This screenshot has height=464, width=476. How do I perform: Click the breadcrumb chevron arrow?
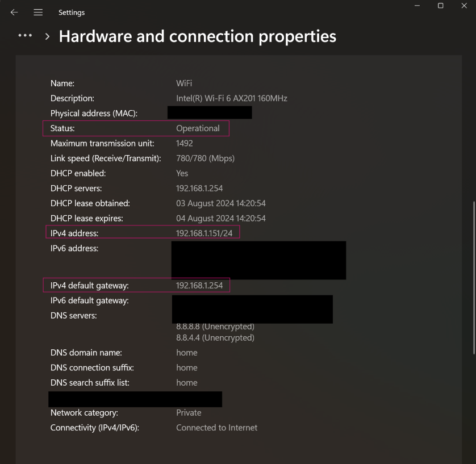click(x=47, y=37)
